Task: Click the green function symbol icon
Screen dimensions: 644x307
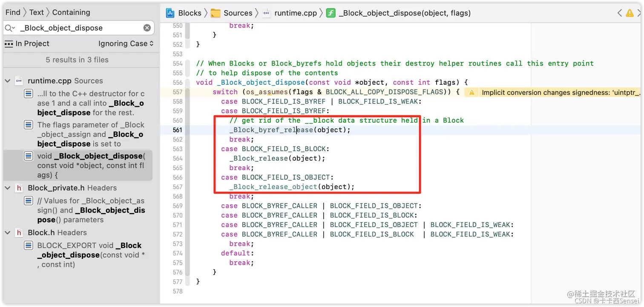Action: (331, 13)
